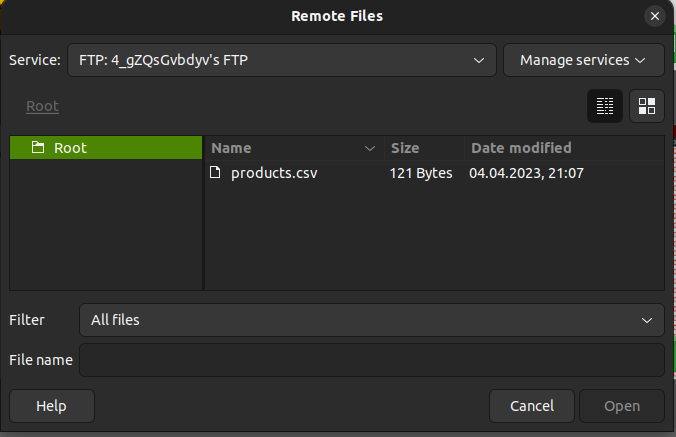Open the Service dropdown list
Screen dimensions: 676x437
tap(282, 60)
